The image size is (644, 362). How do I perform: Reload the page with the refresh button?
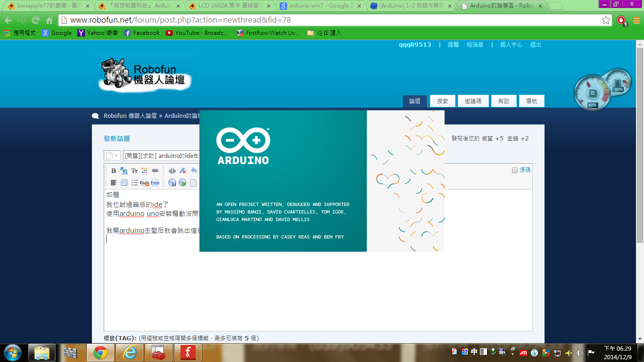[35, 20]
